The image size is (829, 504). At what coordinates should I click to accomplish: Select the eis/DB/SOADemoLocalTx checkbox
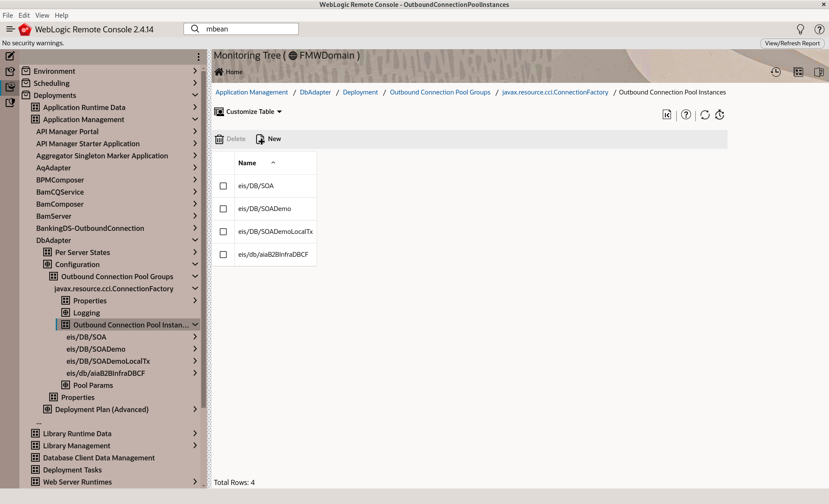coord(223,232)
